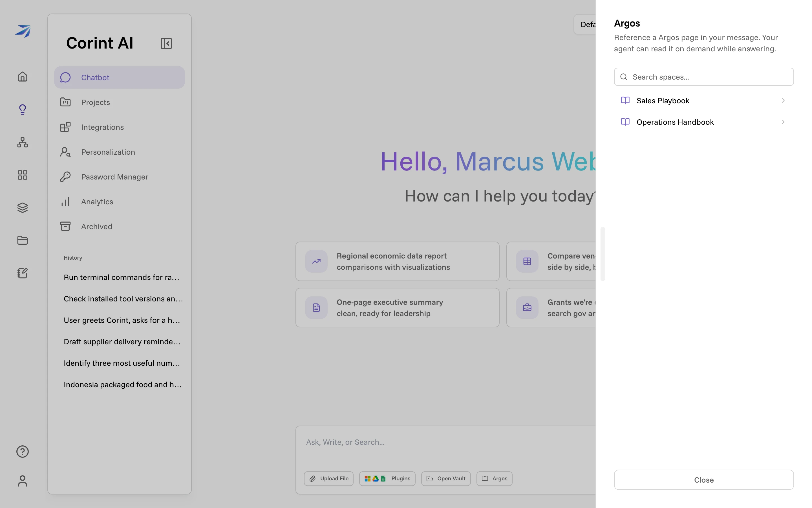Click the trend-line icon on Regional economic card

point(316,261)
